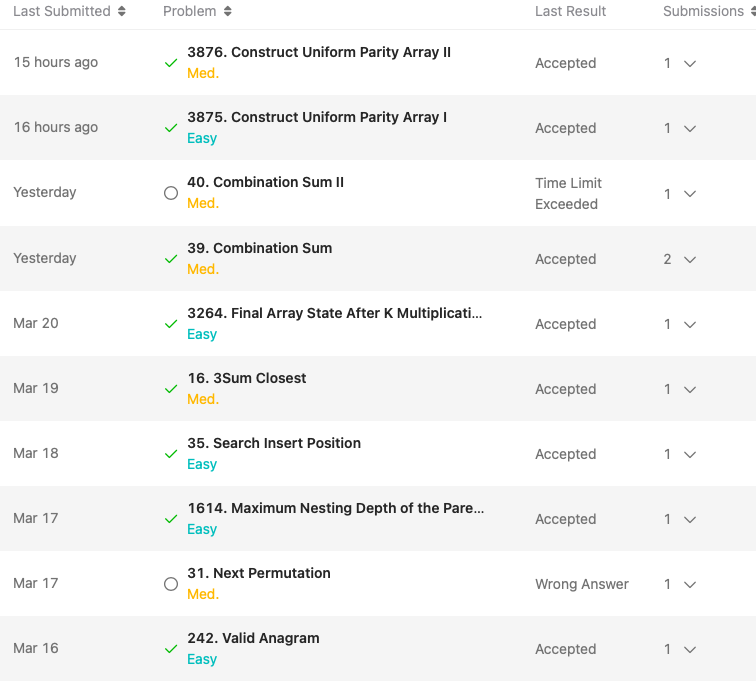Sort by the Last Submitted column arrows

point(122,11)
